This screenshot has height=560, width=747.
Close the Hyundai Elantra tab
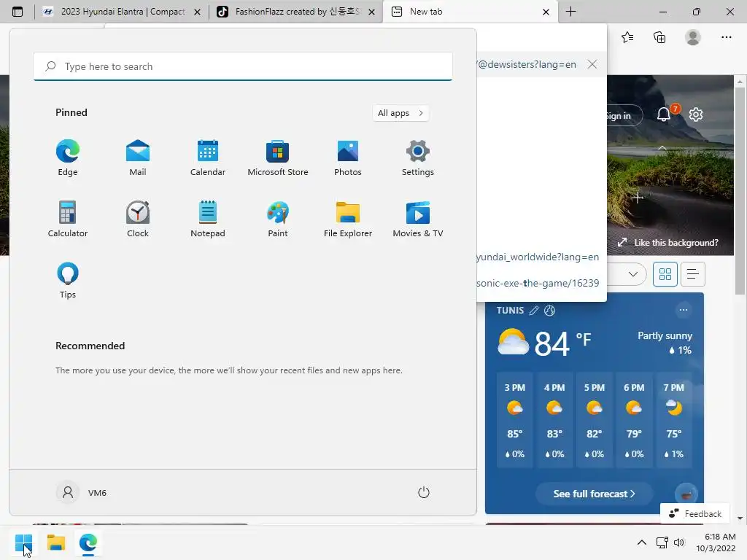197,12
